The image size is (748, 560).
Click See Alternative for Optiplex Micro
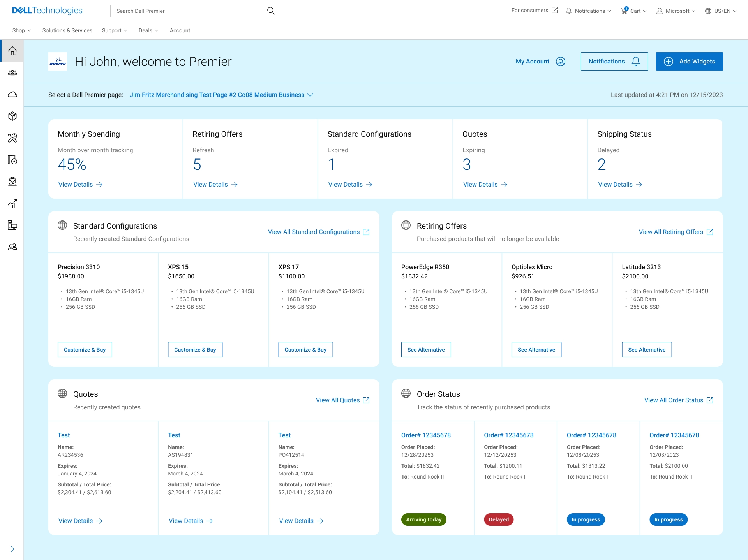[536, 350]
